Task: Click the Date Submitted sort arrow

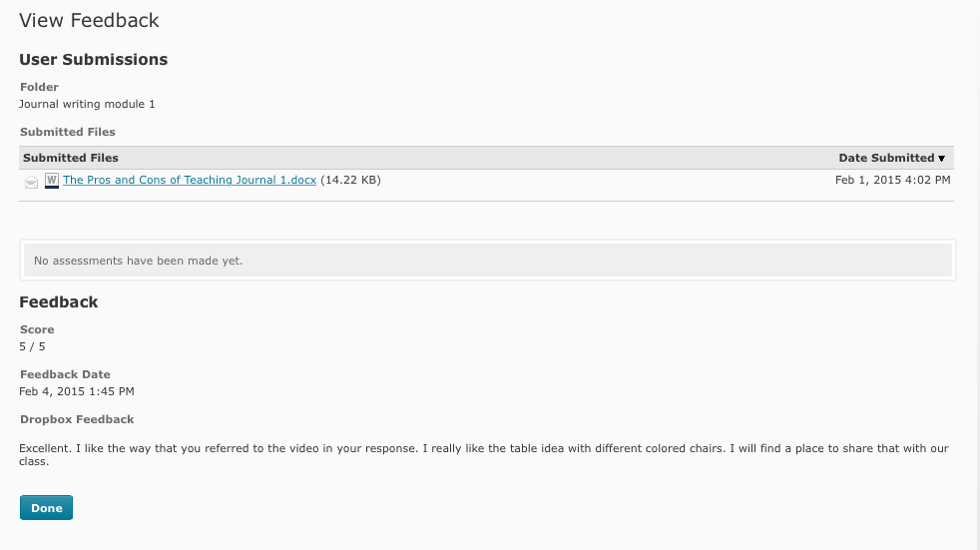Action: 941,159
